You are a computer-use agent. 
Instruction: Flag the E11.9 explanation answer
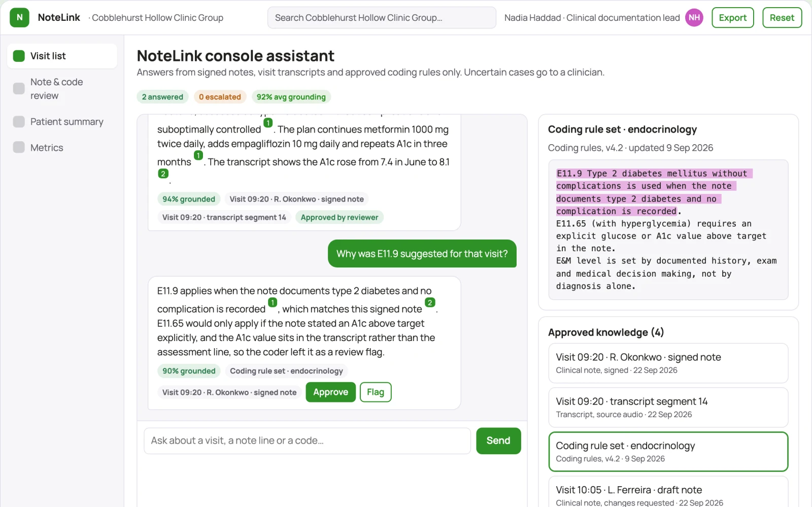click(x=376, y=392)
